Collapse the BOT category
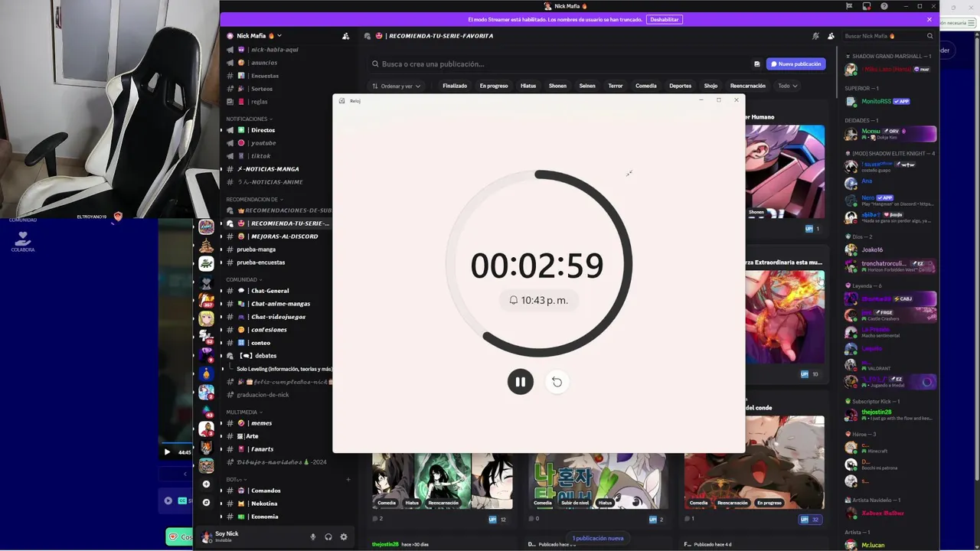The width and height of the screenshot is (980, 551). [x=234, y=480]
